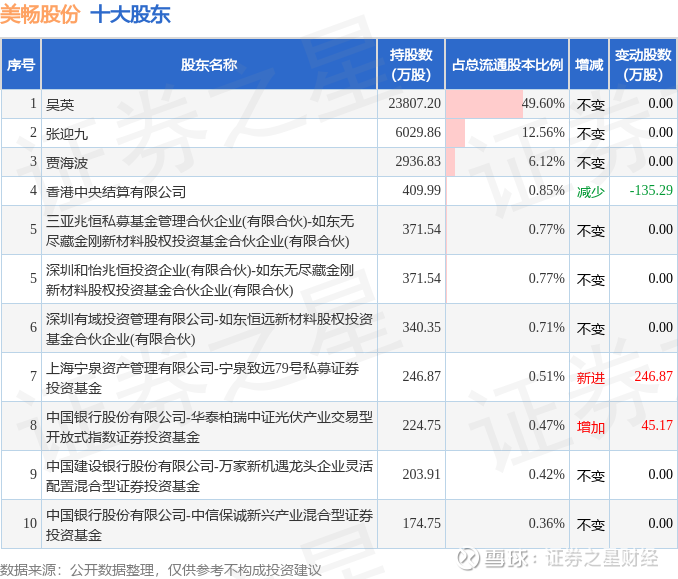Click the 十大股东 heading
The width and height of the screenshot is (678, 579).
pyautogui.click(x=131, y=14)
